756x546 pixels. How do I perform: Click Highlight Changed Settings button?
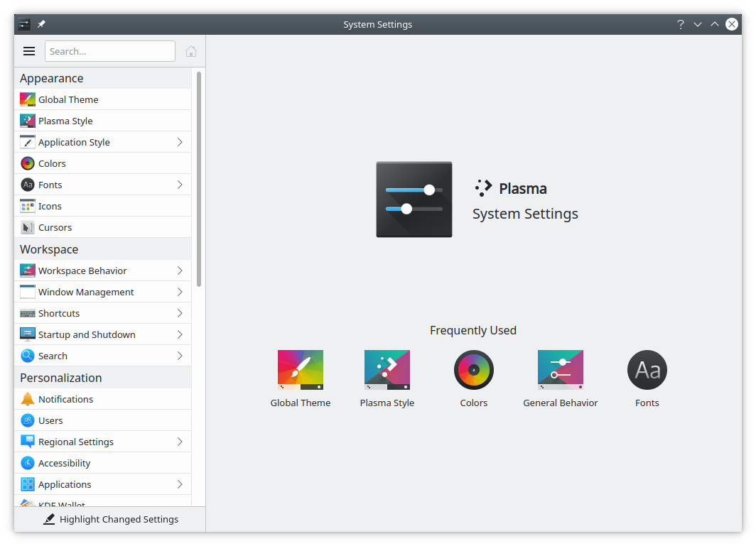coord(110,519)
